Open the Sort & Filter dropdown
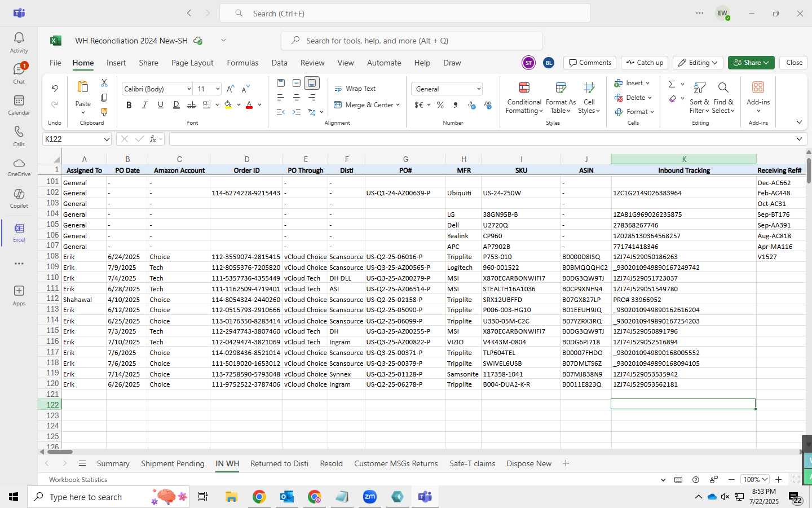 tap(699, 97)
